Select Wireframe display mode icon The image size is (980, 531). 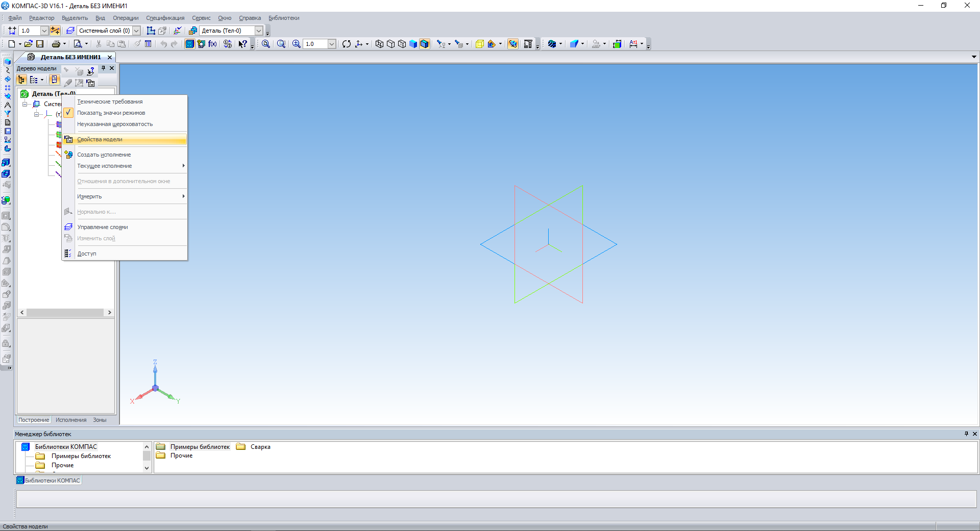(379, 44)
